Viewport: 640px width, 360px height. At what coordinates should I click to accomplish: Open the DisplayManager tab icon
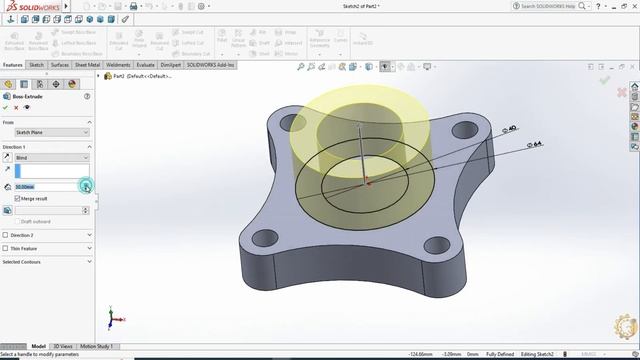(x=72, y=84)
